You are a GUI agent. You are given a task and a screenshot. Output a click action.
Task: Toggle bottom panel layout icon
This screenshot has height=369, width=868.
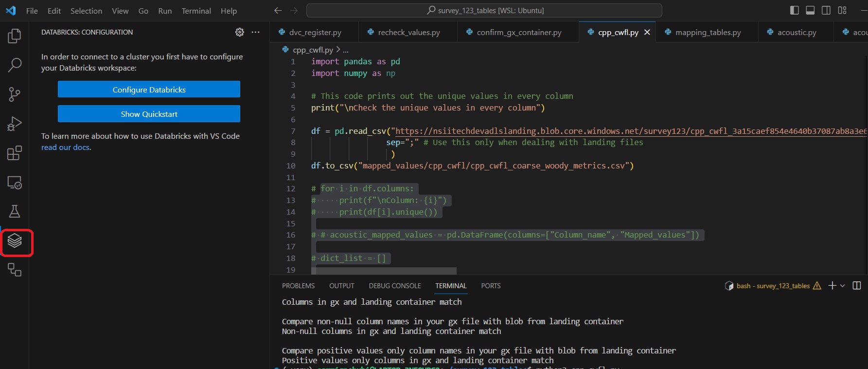(x=810, y=10)
